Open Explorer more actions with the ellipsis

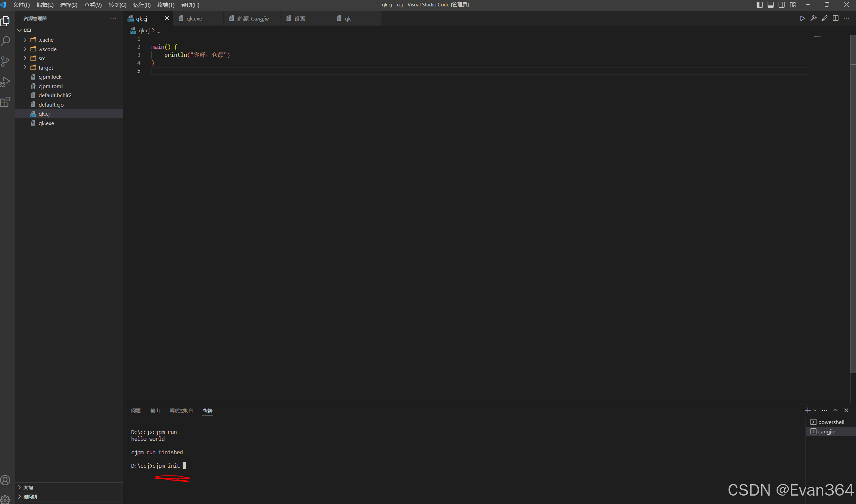point(113,18)
